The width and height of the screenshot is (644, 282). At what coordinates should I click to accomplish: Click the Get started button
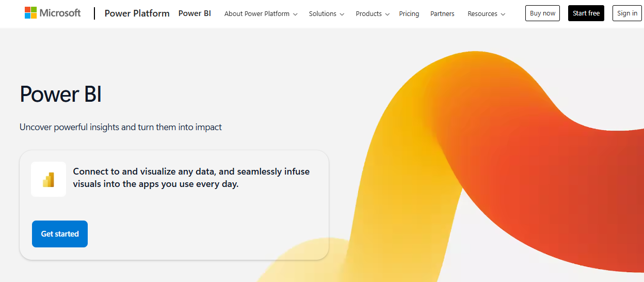pos(60,234)
